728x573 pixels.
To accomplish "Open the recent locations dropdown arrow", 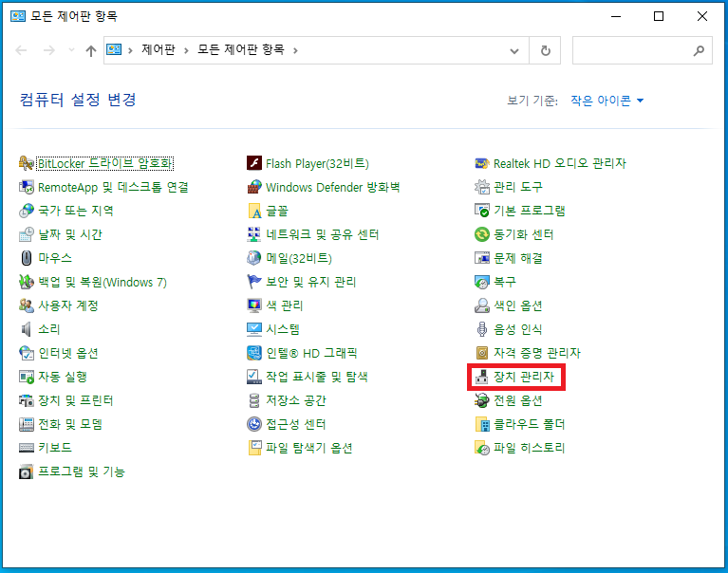I will pos(71,49).
